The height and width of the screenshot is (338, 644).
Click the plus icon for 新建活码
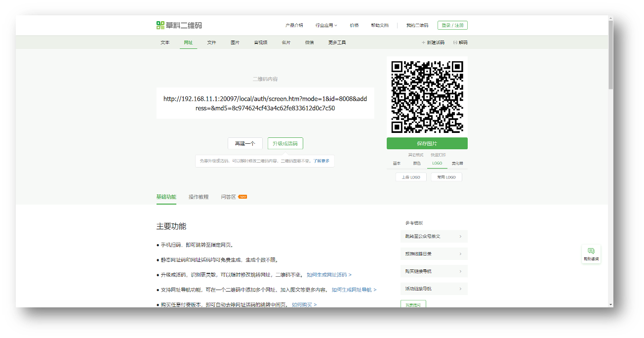tap(423, 42)
